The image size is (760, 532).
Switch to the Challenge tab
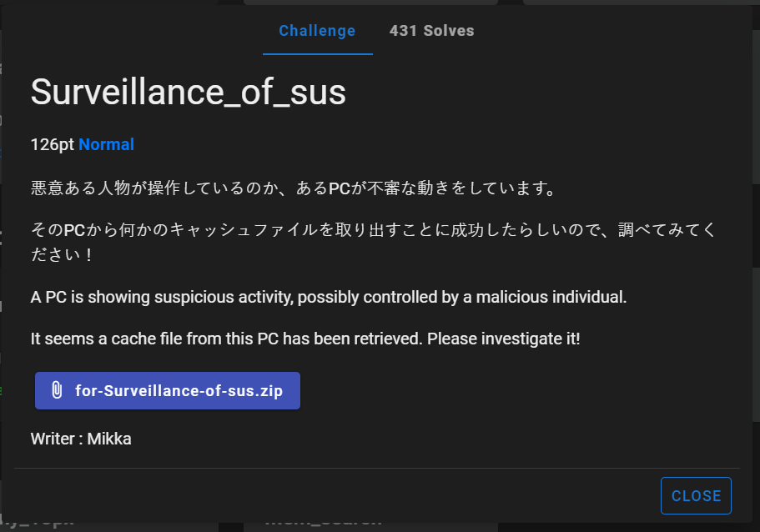point(318,31)
